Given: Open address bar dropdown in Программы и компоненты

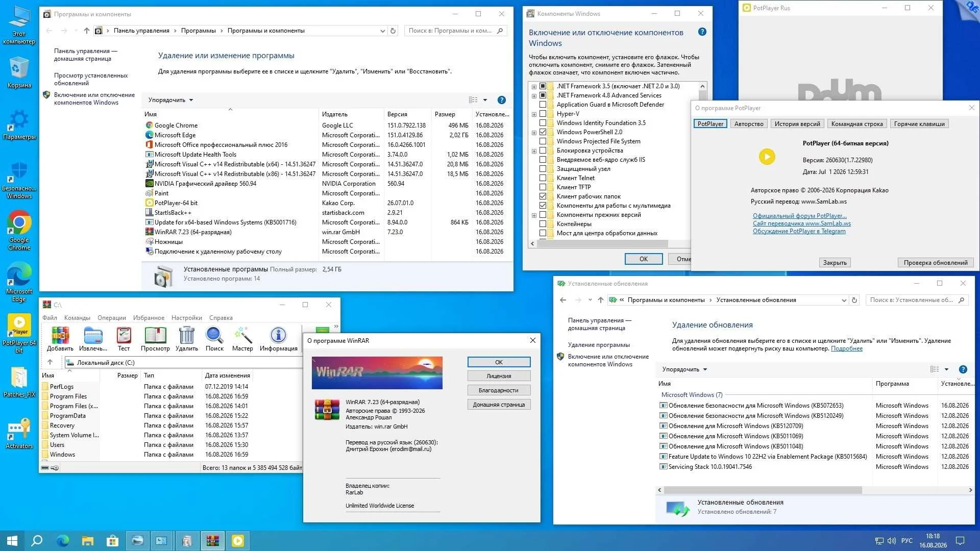Looking at the screenshot, I should tap(382, 31).
